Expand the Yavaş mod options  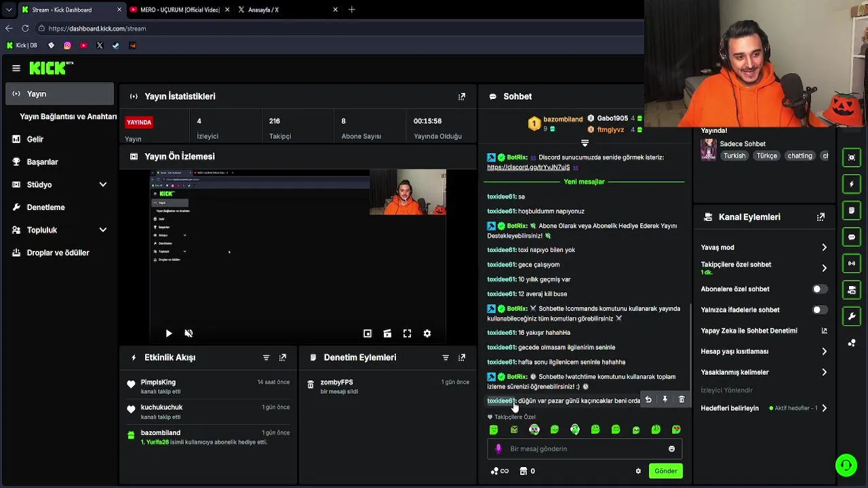(824, 247)
